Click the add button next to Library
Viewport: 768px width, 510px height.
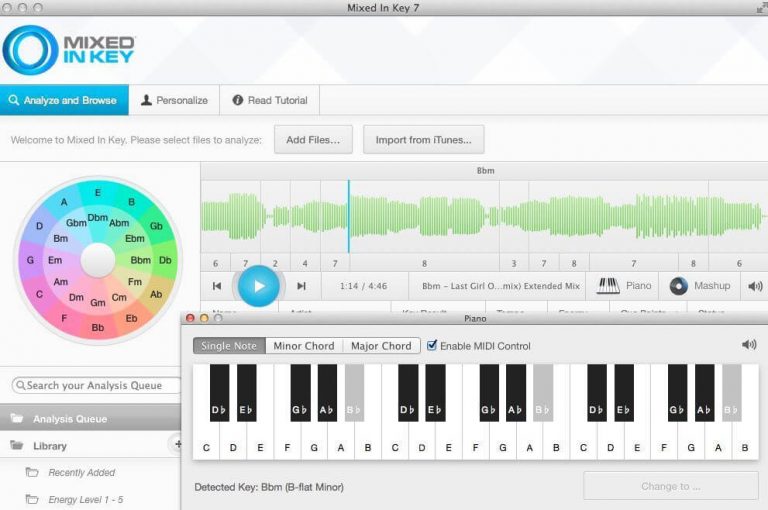coord(177,444)
